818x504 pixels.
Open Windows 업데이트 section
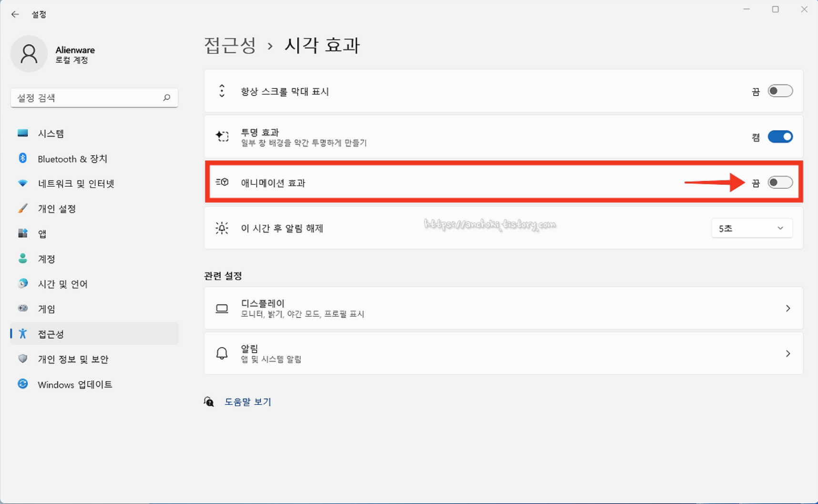94,384
